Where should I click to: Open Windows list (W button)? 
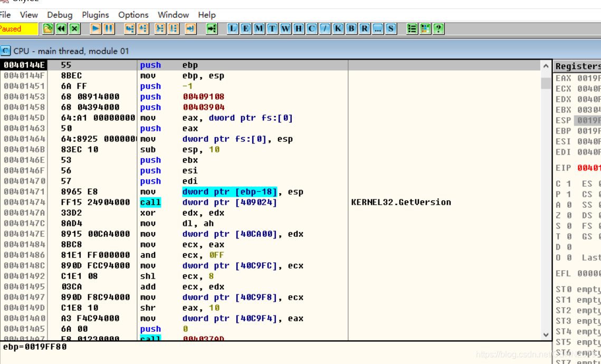click(x=286, y=28)
